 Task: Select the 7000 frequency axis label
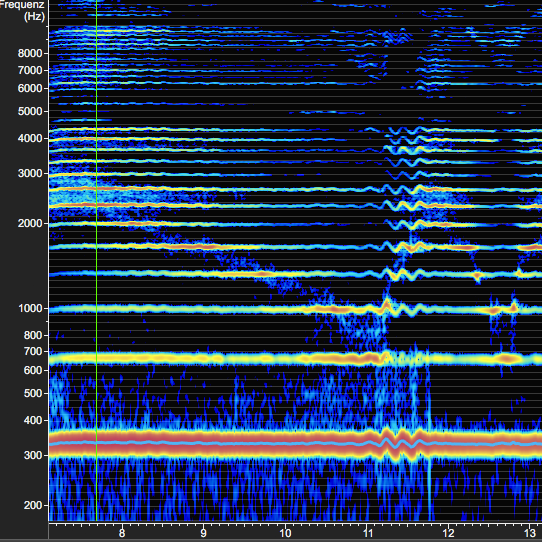pos(30,71)
